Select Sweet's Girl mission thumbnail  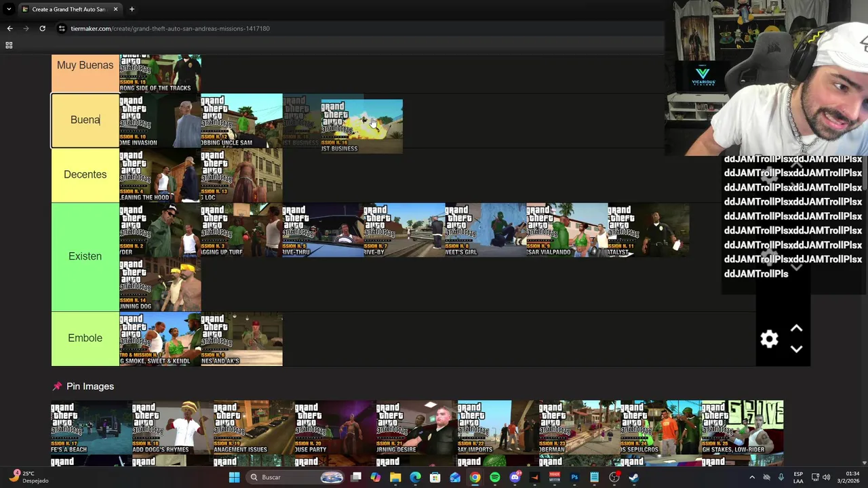(x=486, y=230)
